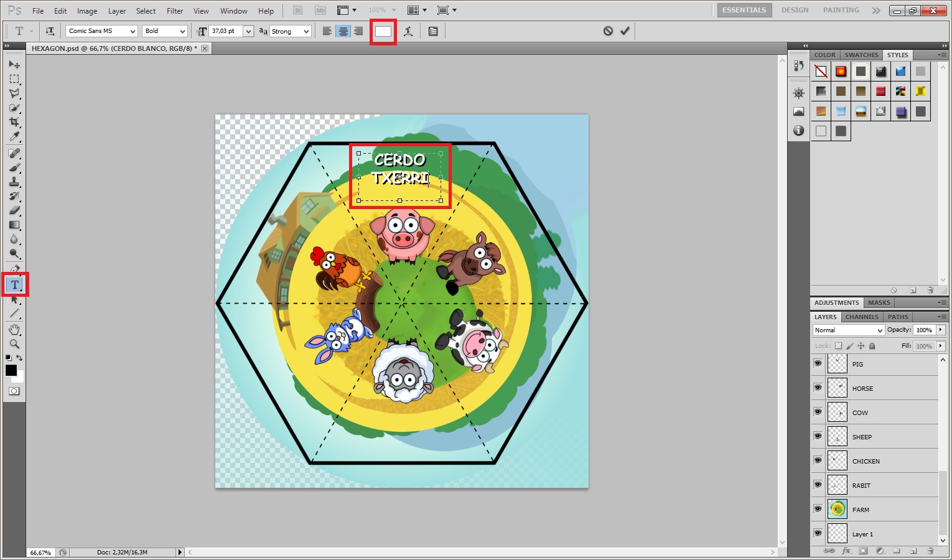Open the Create Warped Text dialog
Viewport: 952px width, 560px height.
408,31
